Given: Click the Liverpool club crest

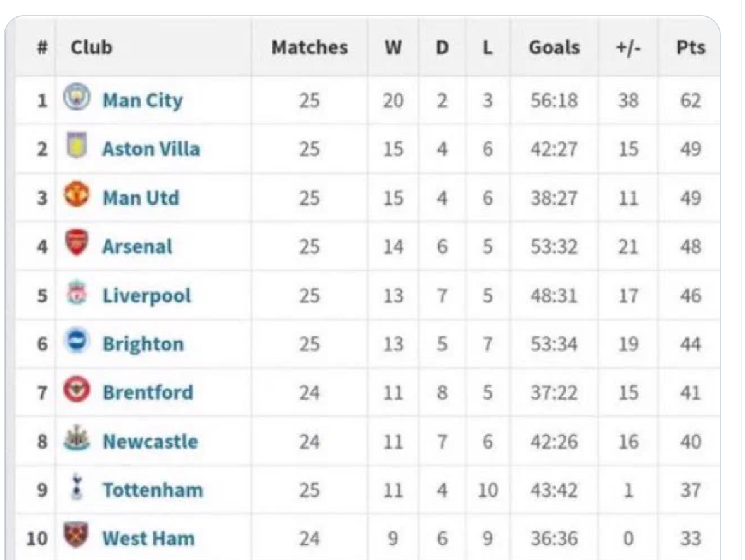Looking at the screenshot, I should coord(77,294).
